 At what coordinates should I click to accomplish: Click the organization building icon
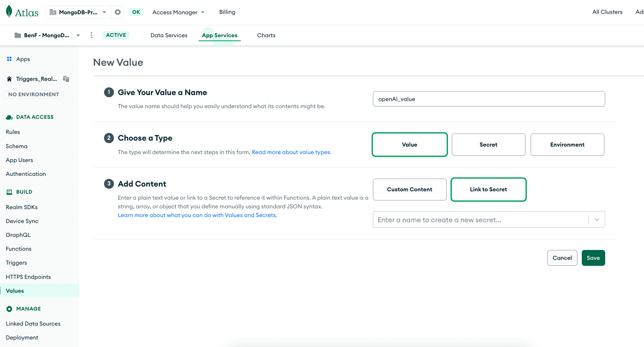point(53,12)
